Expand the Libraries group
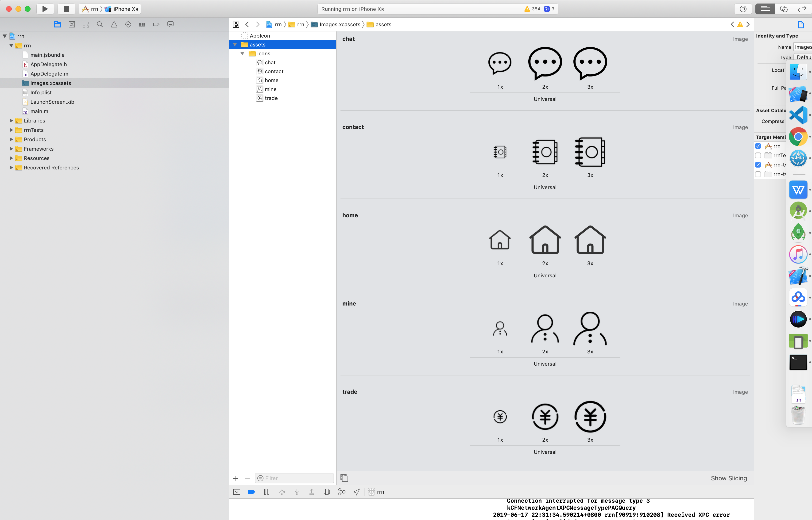812x520 pixels. pyautogui.click(x=11, y=121)
